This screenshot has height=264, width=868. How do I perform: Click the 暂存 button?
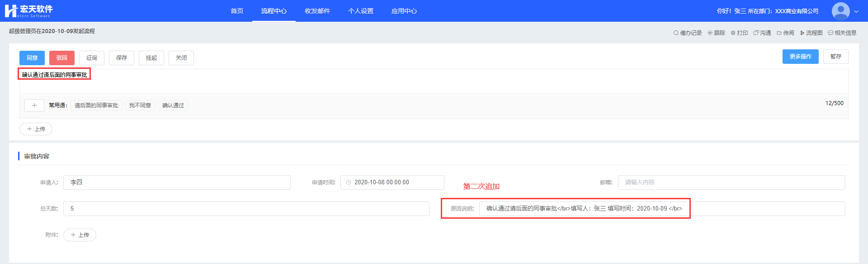[835, 57]
